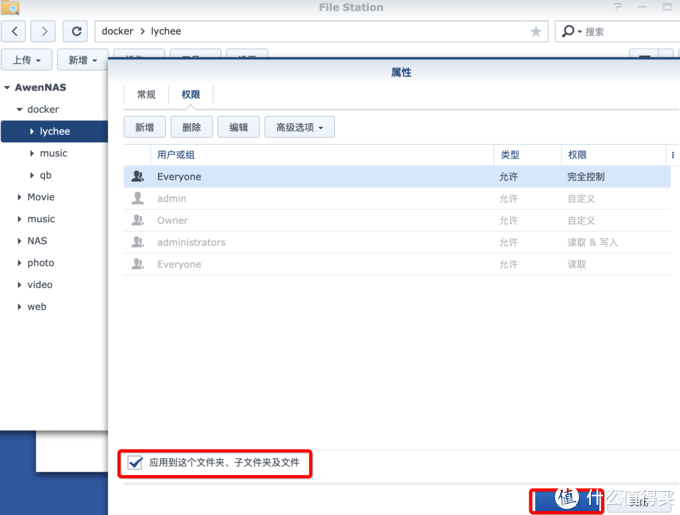Collapse the docker folder arrow
The width and height of the screenshot is (680, 515).
pos(20,110)
